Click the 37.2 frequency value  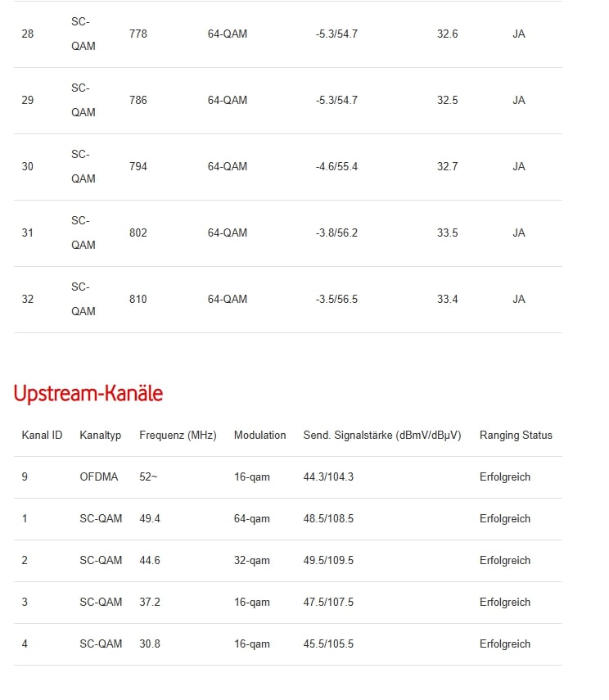pos(150,603)
